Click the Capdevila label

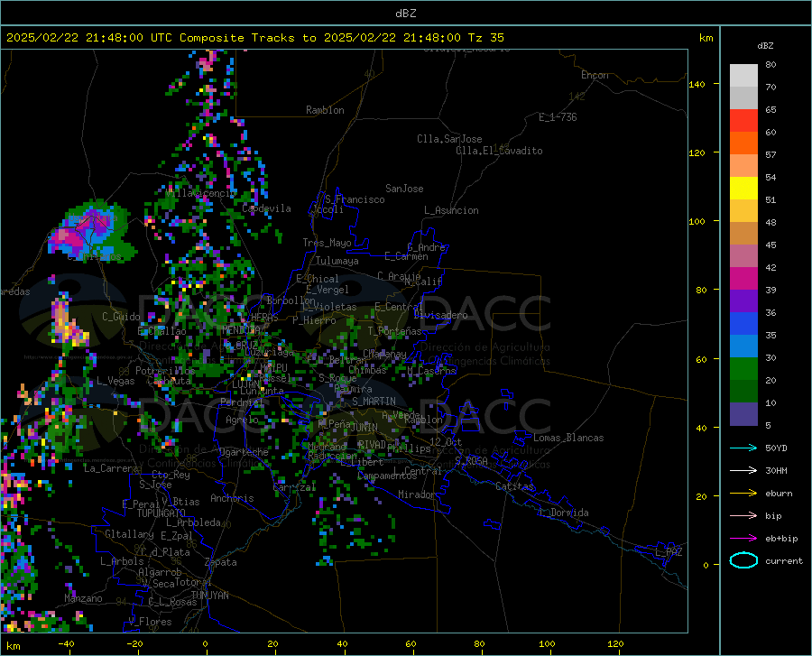pyautogui.click(x=266, y=208)
